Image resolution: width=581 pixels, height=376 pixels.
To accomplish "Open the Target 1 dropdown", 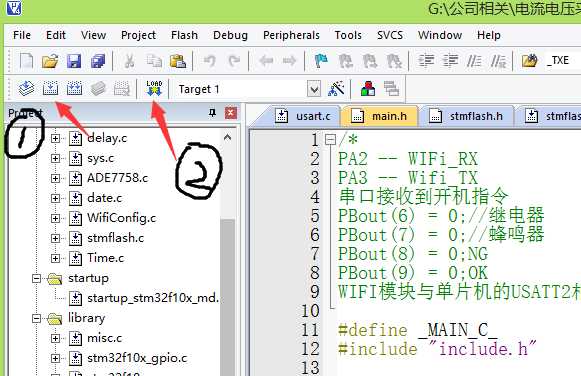I will 314,89.
